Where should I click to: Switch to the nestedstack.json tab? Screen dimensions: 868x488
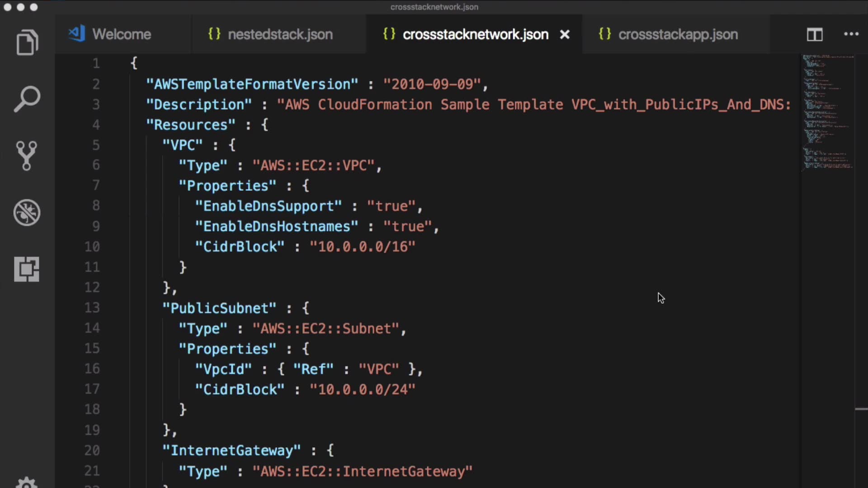[x=280, y=34]
